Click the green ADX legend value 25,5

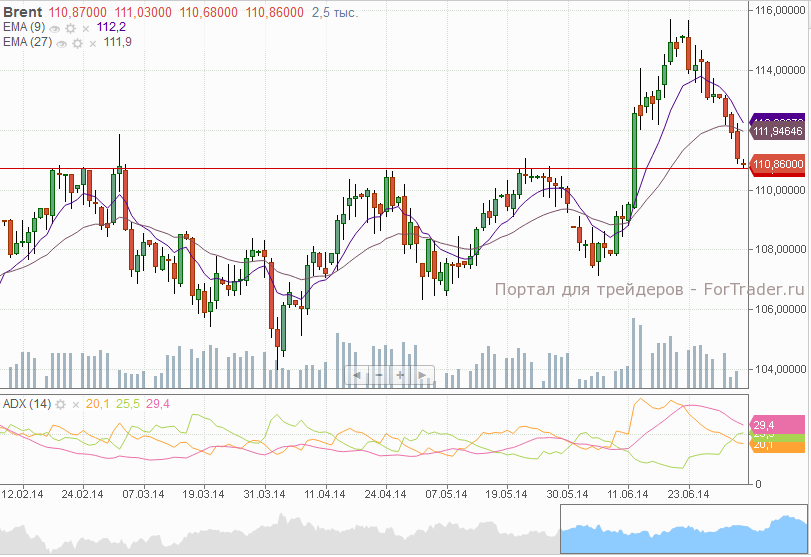click(128, 404)
